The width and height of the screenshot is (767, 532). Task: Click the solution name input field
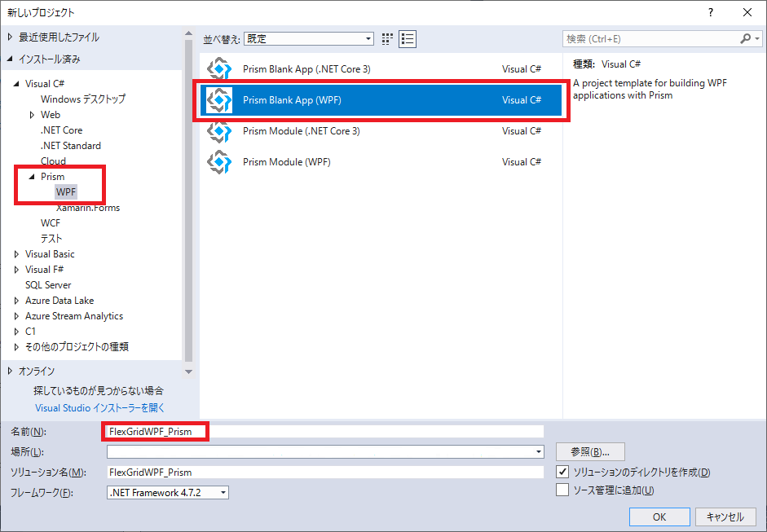[325, 472]
